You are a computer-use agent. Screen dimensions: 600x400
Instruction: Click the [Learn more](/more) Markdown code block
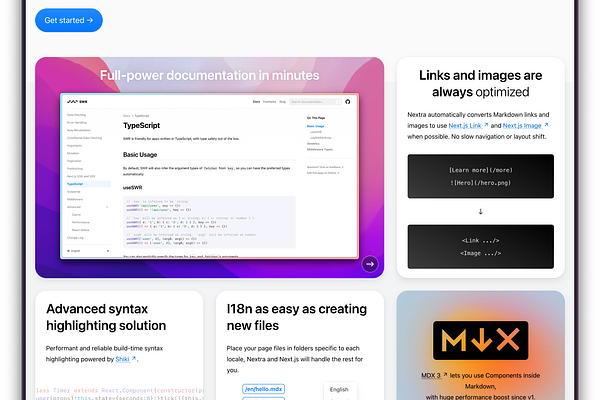click(x=481, y=176)
